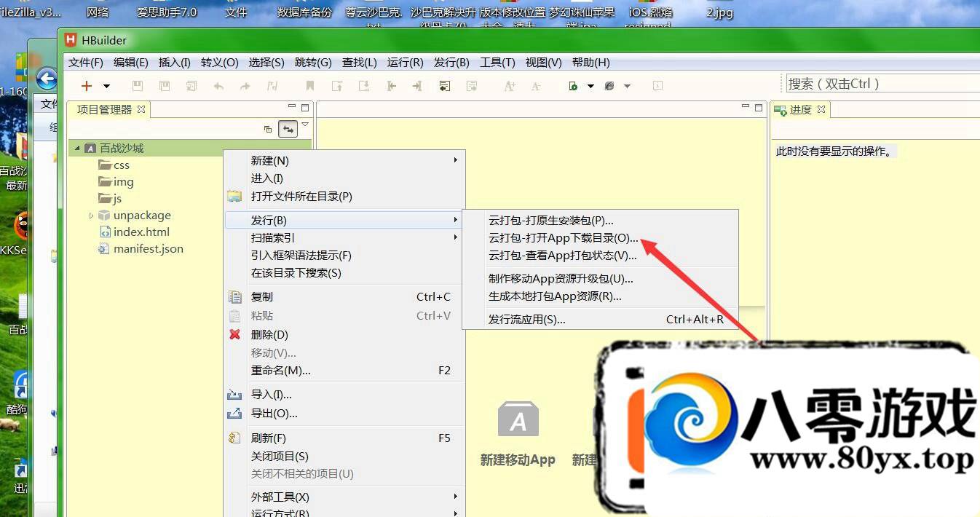Collapse the 百战沙城 project tree node
This screenshot has height=517, width=980.
[76, 149]
